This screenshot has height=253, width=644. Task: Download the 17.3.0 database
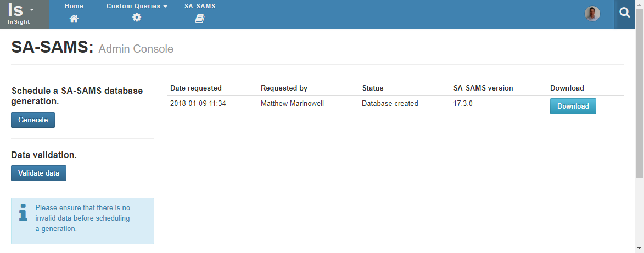(573, 106)
